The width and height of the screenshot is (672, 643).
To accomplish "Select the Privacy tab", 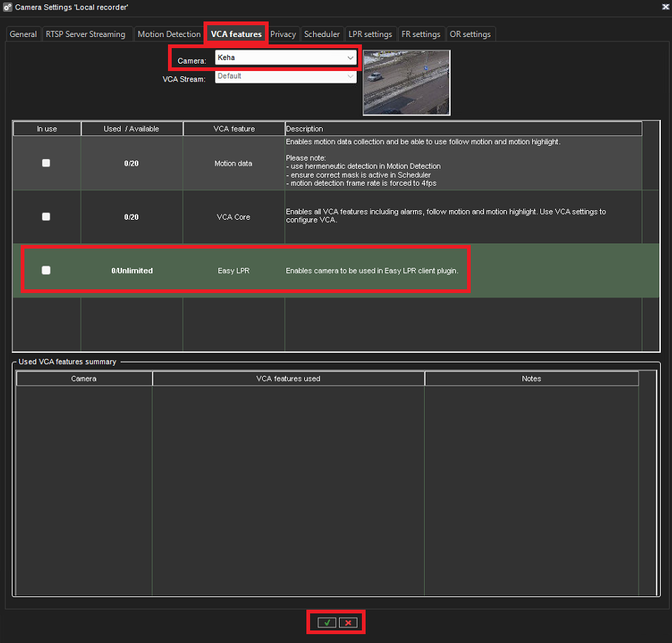I will 283,34.
